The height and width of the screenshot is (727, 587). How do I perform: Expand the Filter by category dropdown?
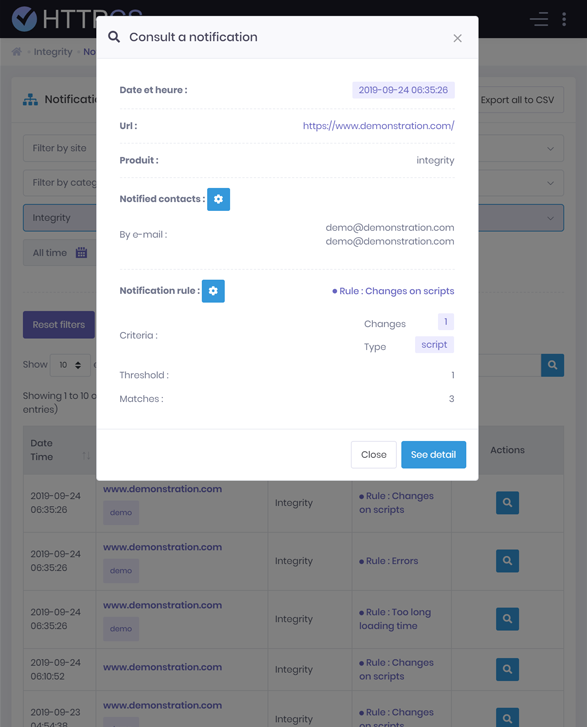pos(550,183)
